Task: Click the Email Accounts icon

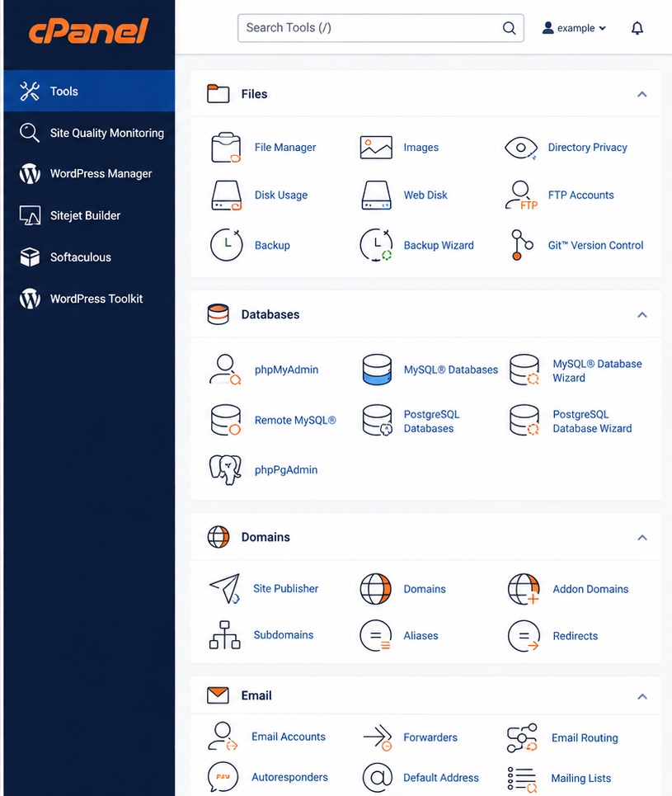Action: pos(223,736)
